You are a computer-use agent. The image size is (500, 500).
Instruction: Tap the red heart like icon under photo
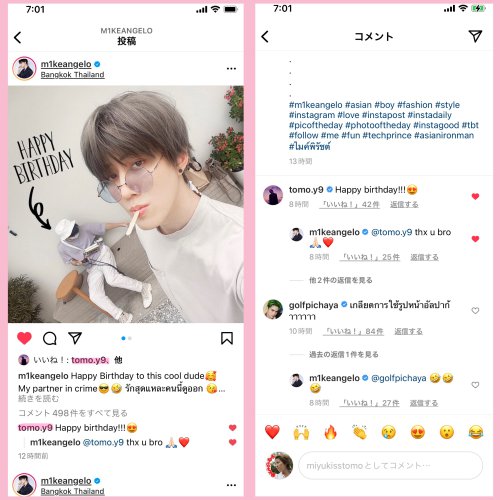click(24, 338)
